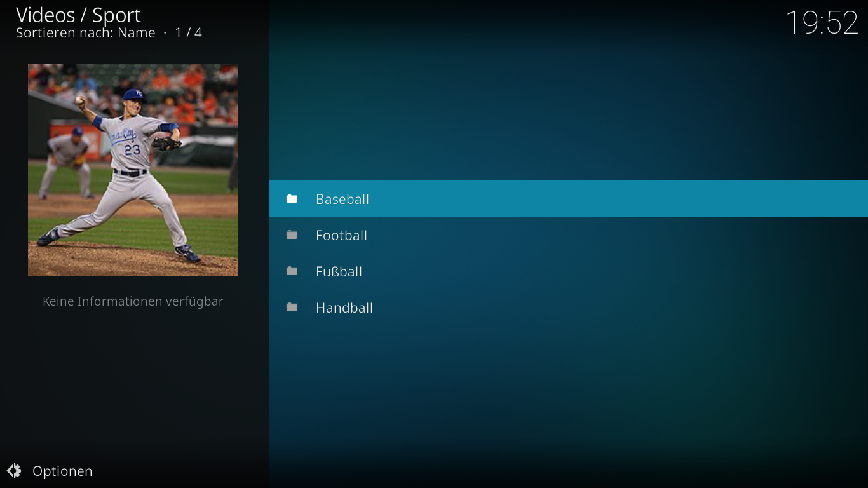Click the 1 / 4 item counter
Screen dimensions: 868x488
point(189,33)
